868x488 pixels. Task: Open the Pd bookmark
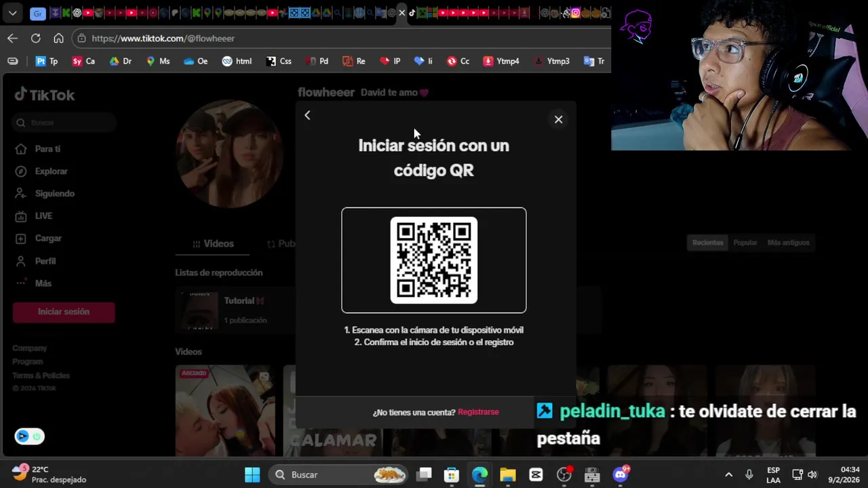[x=317, y=61]
